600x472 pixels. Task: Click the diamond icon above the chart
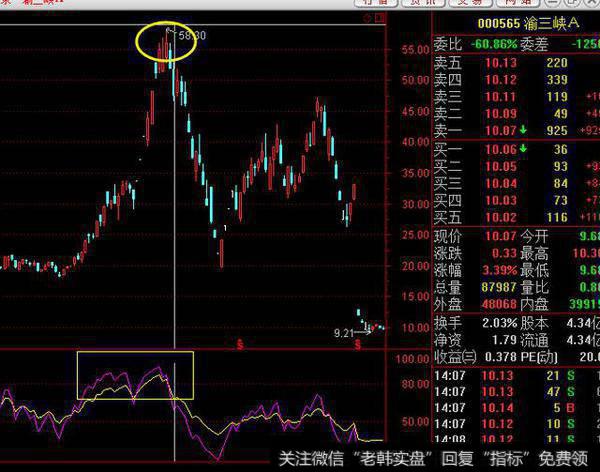click(367, 18)
